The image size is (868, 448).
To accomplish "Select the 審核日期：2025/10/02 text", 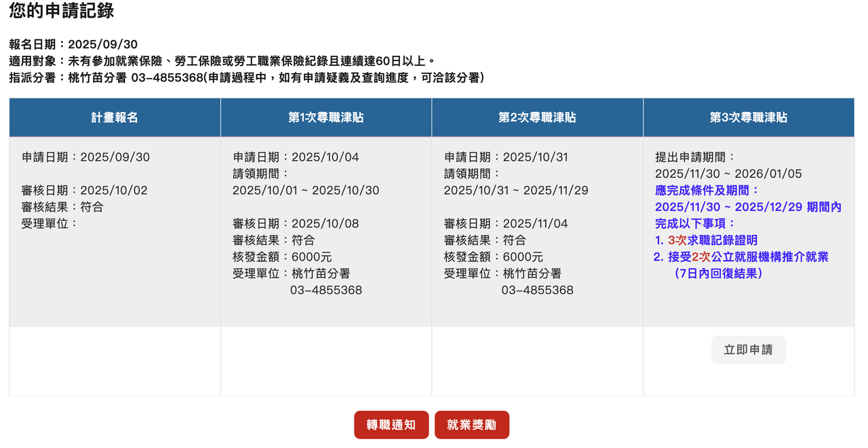I will click(84, 190).
